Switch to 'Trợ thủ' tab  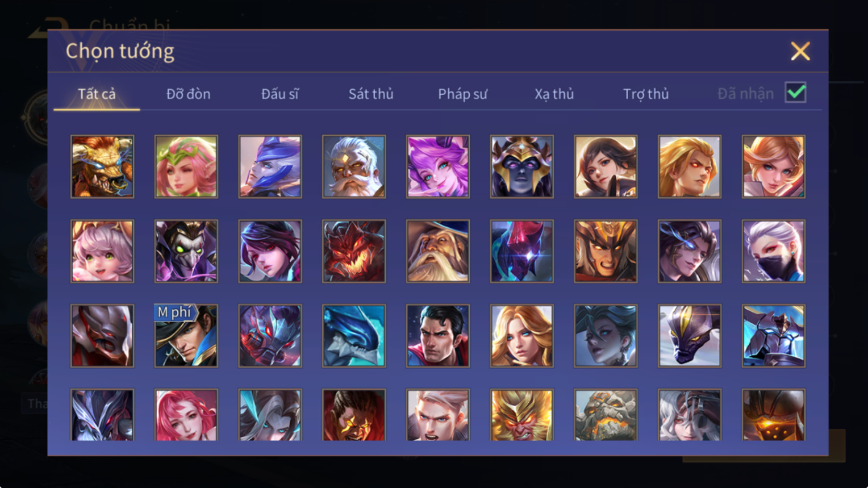[x=646, y=94]
